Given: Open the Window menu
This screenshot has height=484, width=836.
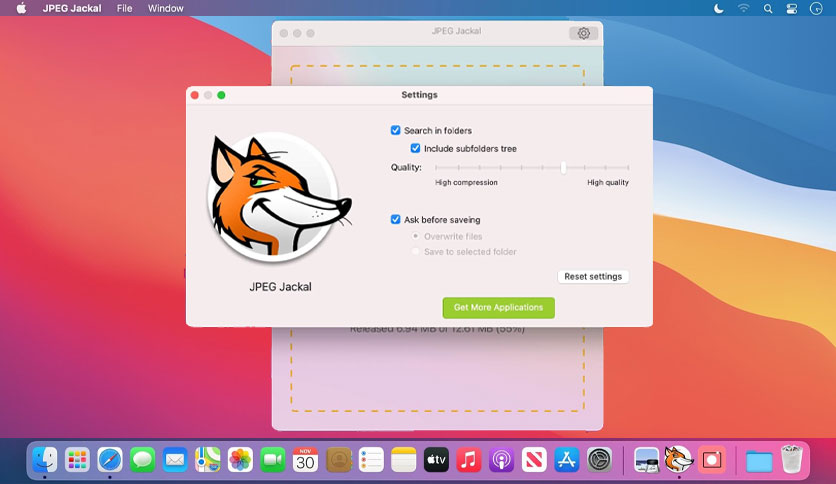Looking at the screenshot, I should (x=165, y=9).
